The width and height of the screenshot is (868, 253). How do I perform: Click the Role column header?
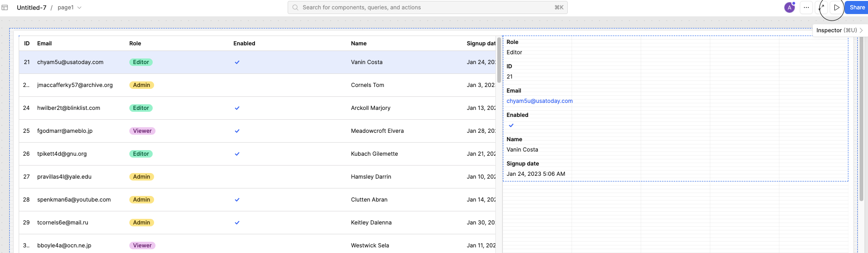click(135, 43)
